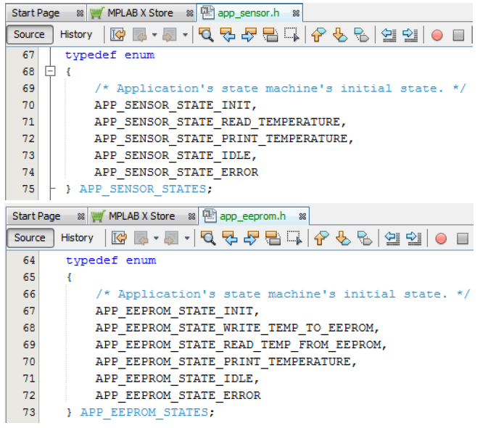Viewport: 504px width, 428px height.
Task: Click Back navigation icon in app_eeprom.h toolbar
Action: (141, 238)
